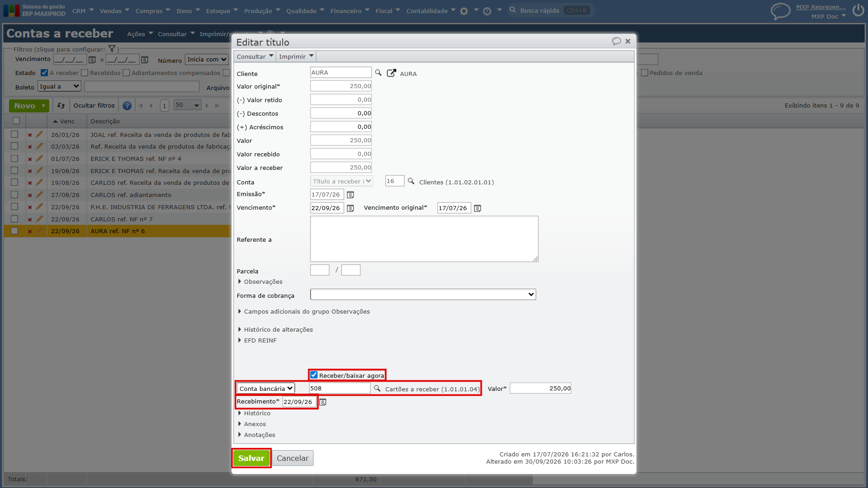Click the power logout icon
The height and width of the screenshot is (488, 868).
(858, 11)
